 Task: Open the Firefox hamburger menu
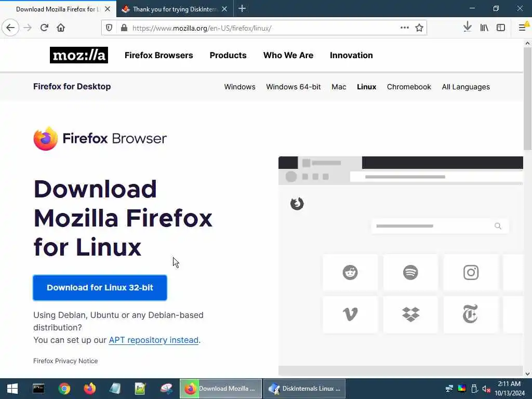coord(522,28)
